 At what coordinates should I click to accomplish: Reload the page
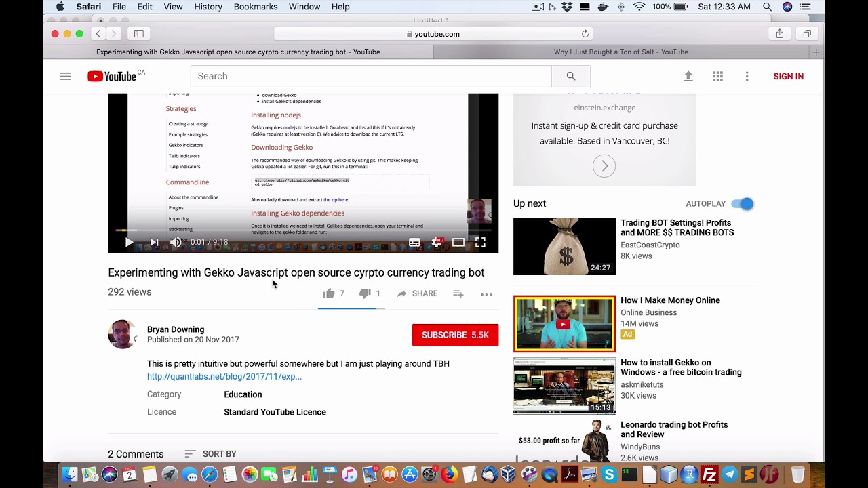[585, 33]
